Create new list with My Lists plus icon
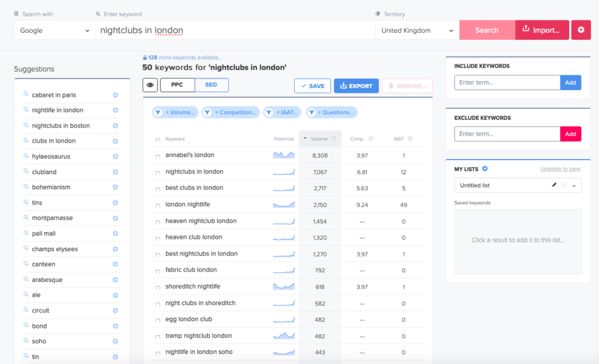599x364 pixels. [485, 169]
